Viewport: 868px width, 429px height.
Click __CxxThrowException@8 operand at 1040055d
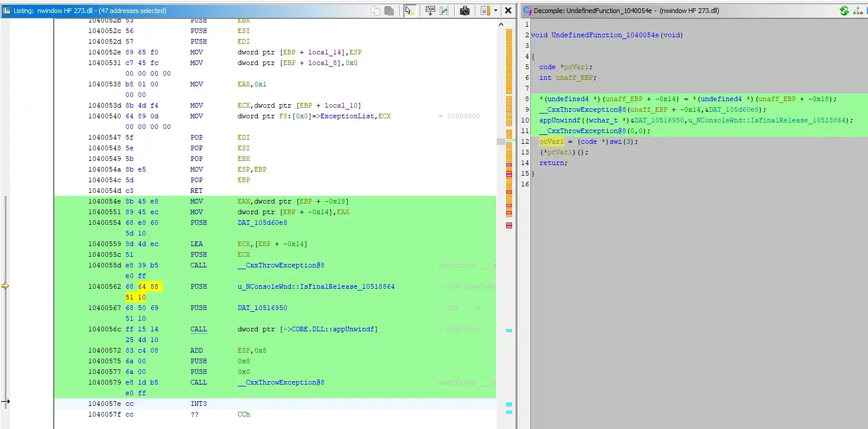click(x=281, y=265)
